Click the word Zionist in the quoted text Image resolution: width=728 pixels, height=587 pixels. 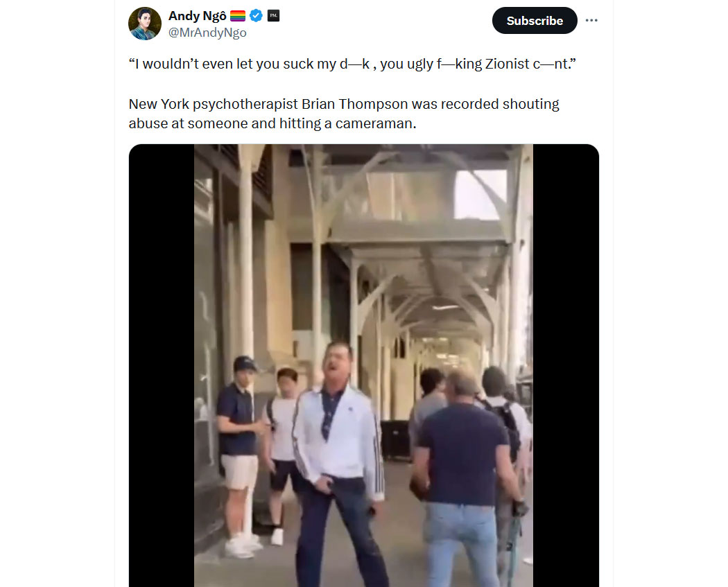coord(507,64)
